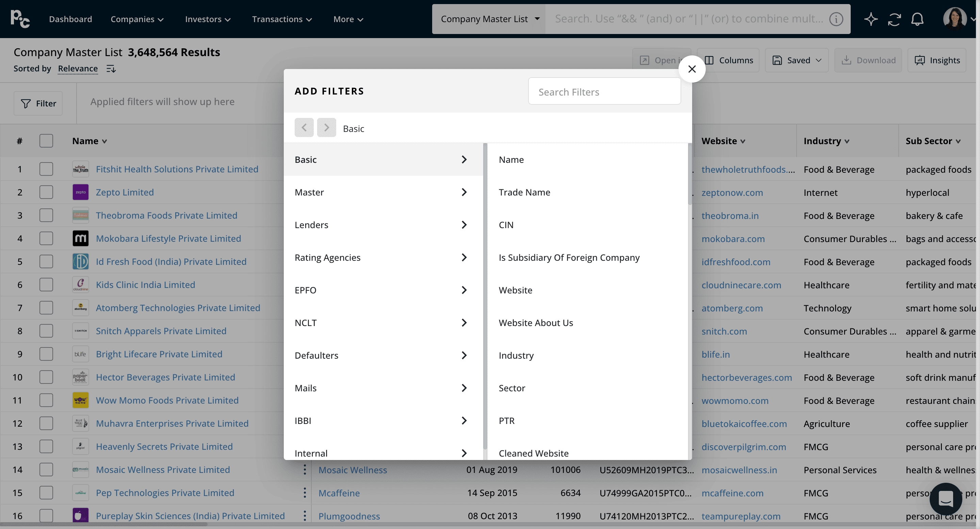Screen dimensions: 980x529
Task: Open the Companies dropdown menu
Action: pos(137,19)
